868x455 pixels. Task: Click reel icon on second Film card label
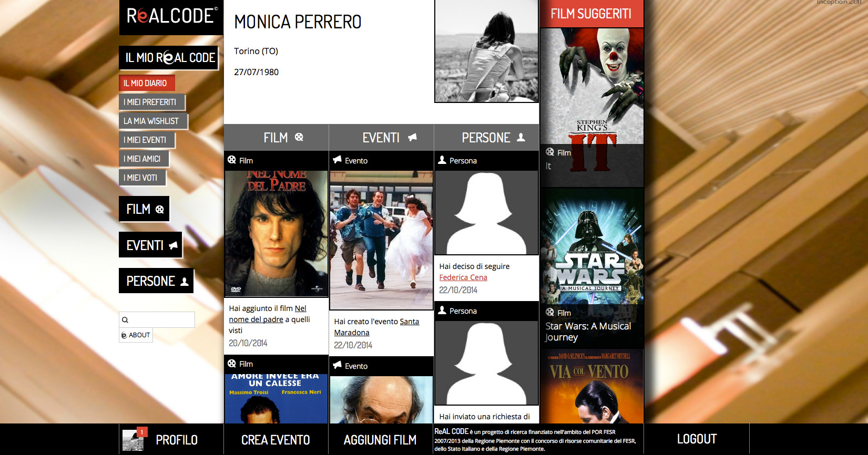click(232, 363)
